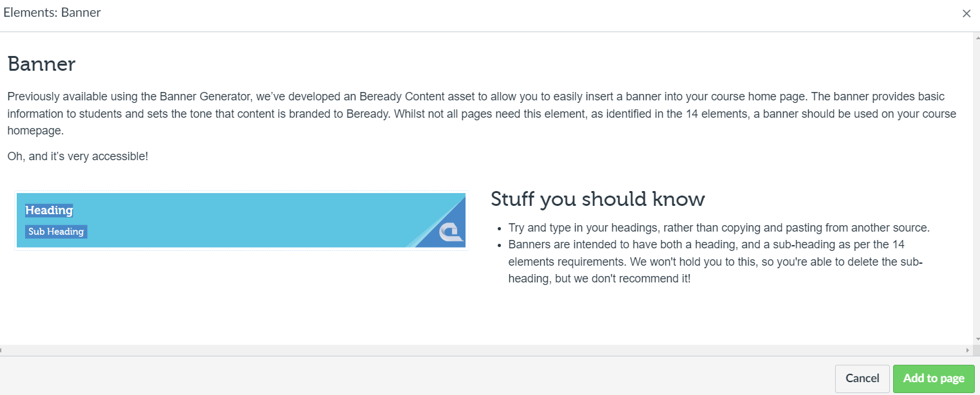Image resolution: width=980 pixels, height=395 pixels.
Task: Click the Sub Heading label in the banner
Action: 56,232
